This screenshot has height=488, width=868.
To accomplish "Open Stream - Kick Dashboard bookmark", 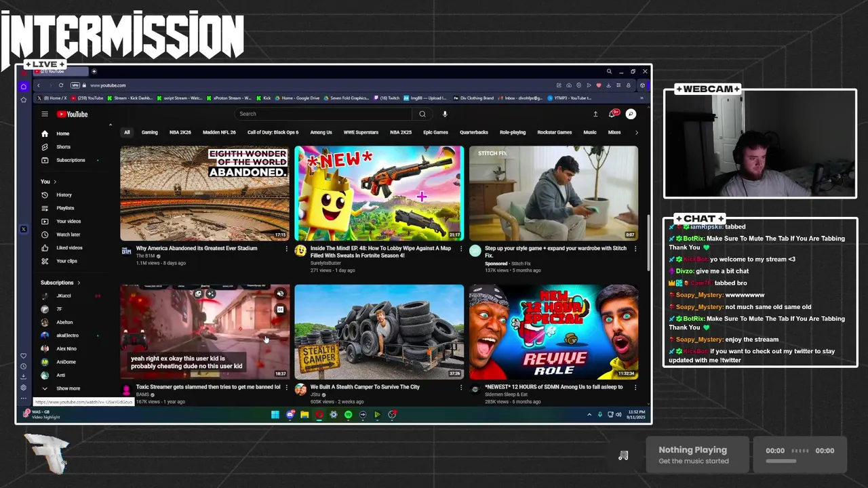I will 131,98.
